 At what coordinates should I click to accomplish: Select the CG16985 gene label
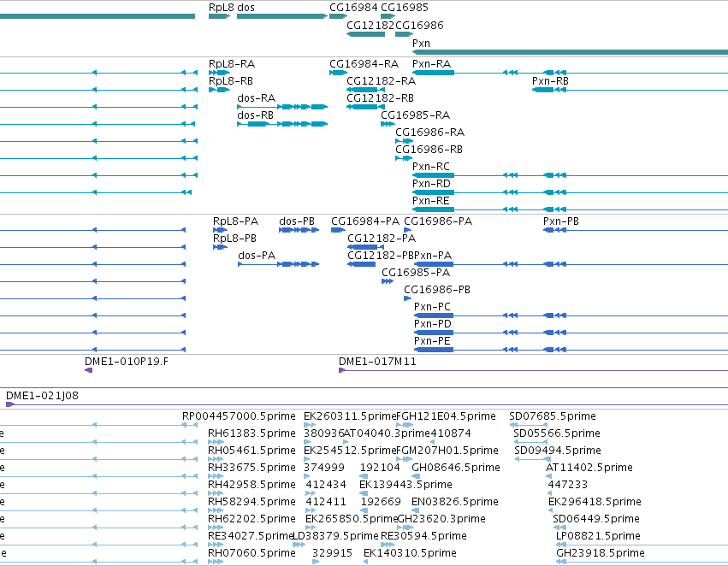point(405,8)
